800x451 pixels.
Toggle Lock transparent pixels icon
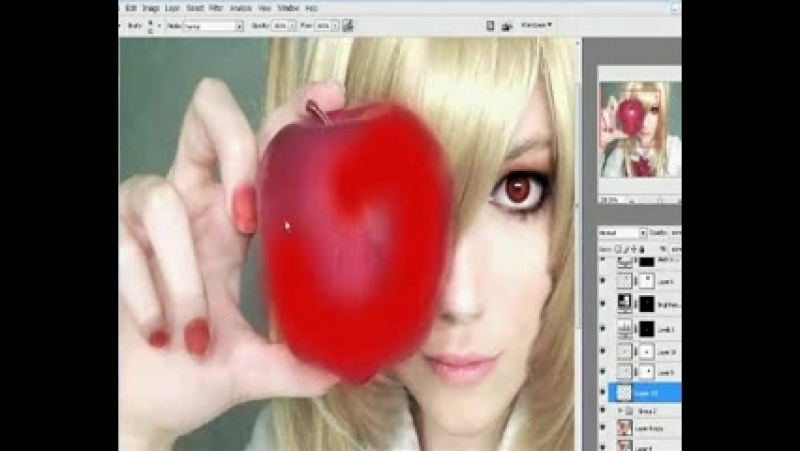point(617,249)
